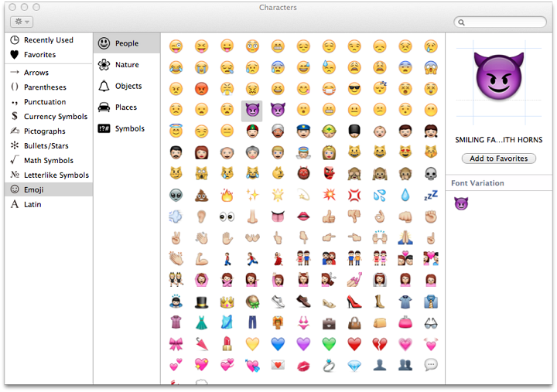Screen dimensions: 557x392
Task: Pick the pile of poo emoji
Action: [x=201, y=196]
